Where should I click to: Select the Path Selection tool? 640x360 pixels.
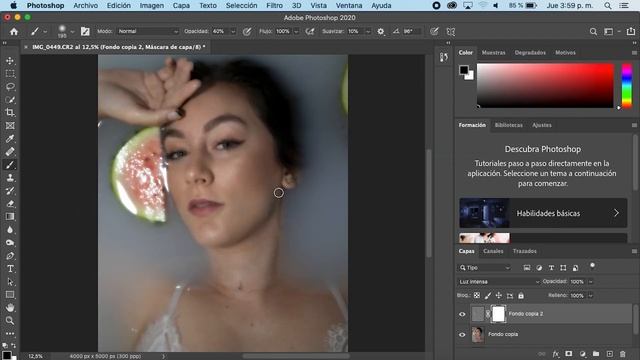pos(10,282)
